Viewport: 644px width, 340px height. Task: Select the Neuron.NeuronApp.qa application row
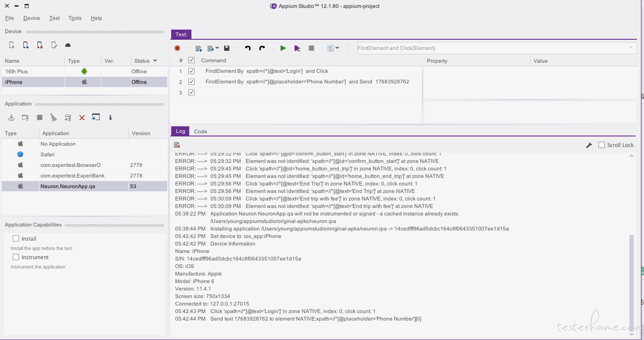click(x=85, y=186)
